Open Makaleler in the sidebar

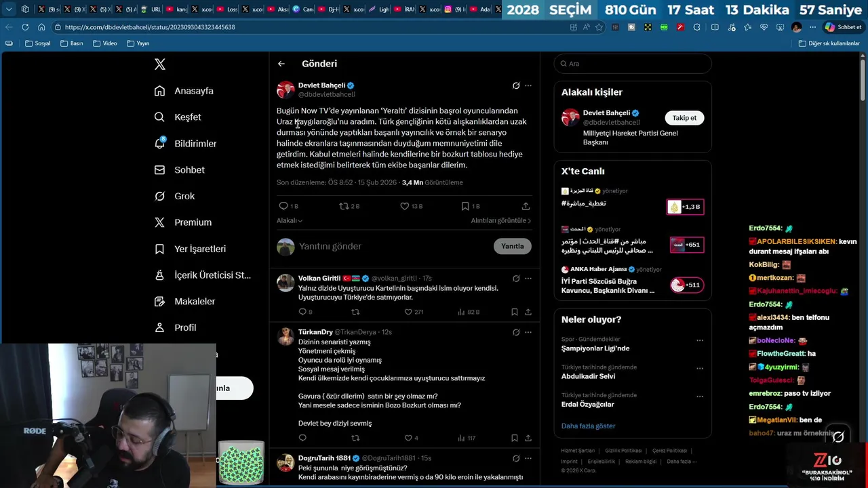pos(184,302)
